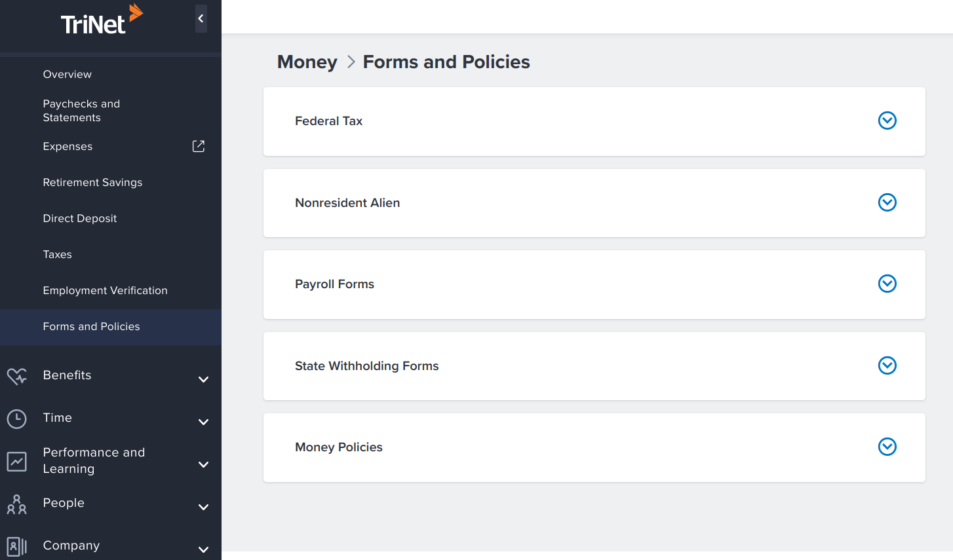Image resolution: width=953 pixels, height=560 pixels.
Task: Open the Payroll Forms accordion
Action: pos(887,284)
